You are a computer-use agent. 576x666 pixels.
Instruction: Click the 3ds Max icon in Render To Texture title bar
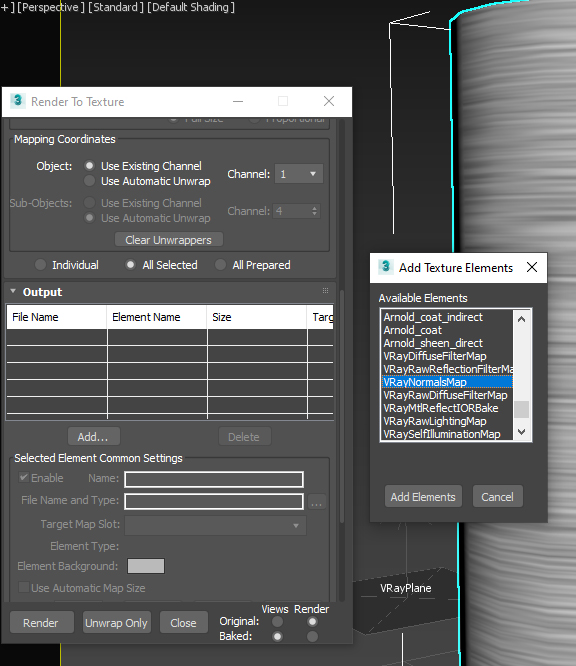click(17, 101)
